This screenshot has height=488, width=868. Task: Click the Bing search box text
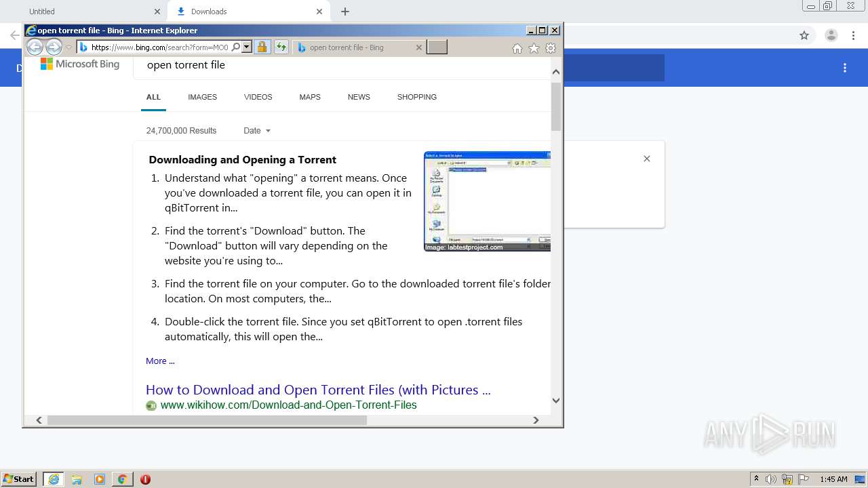coord(186,65)
